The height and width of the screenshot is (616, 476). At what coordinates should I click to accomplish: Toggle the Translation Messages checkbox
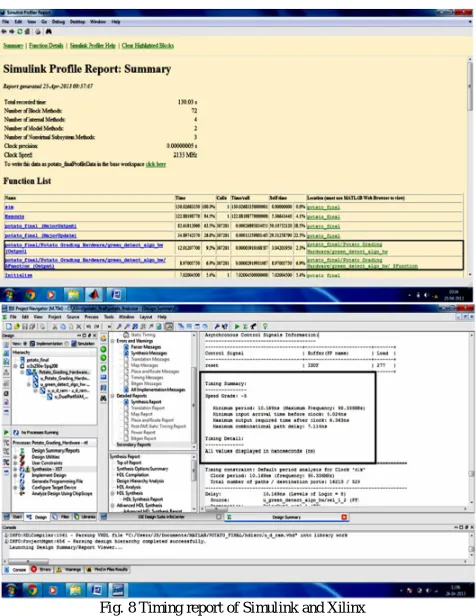[126, 359]
